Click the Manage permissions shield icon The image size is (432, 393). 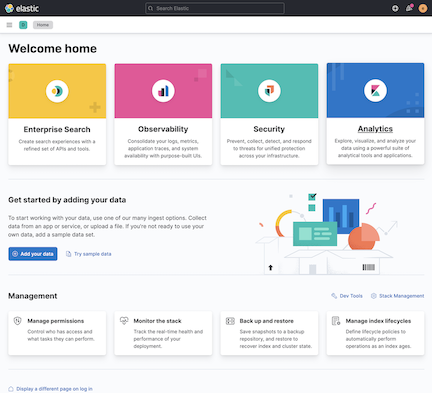(18, 321)
